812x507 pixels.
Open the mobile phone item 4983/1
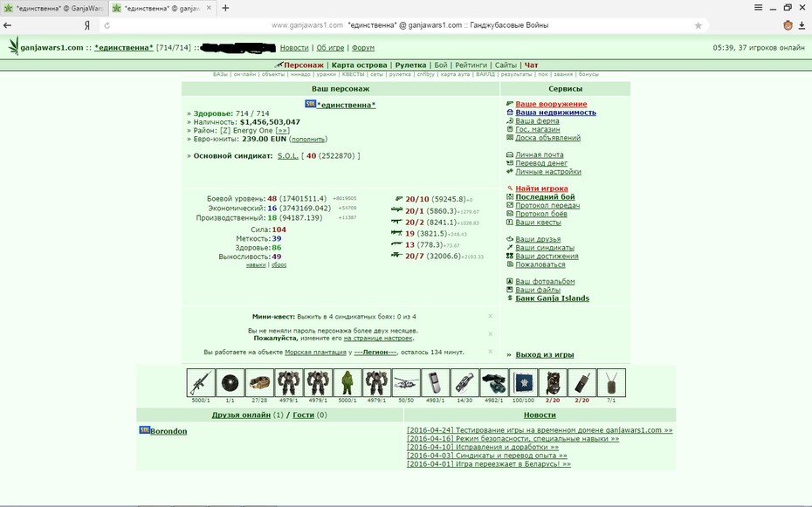[435, 383]
